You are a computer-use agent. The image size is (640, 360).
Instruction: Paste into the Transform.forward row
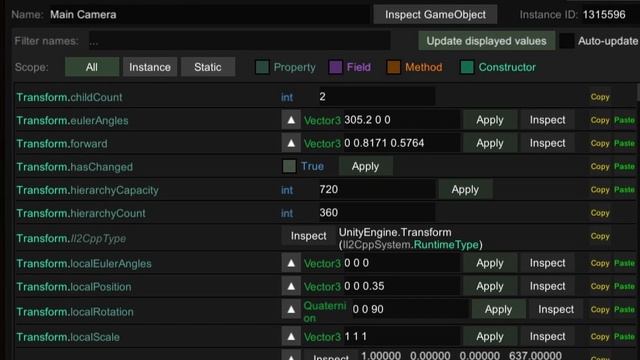coord(624,143)
